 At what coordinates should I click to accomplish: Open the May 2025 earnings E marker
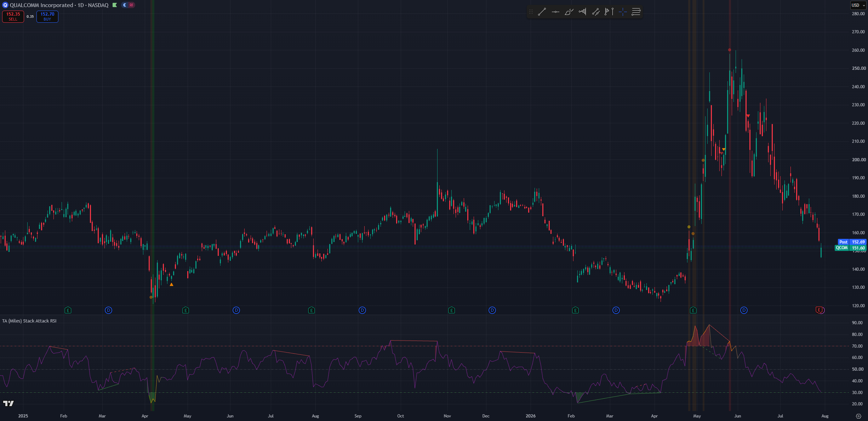tap(185, 310)
